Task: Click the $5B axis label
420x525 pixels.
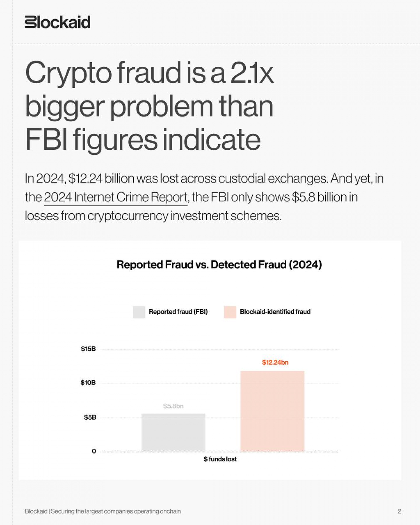Action: (x=90, y=417)
